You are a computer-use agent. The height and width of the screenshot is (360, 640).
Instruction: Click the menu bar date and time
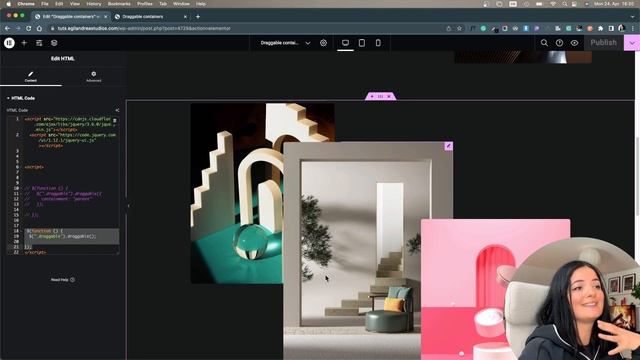(614, 4)
